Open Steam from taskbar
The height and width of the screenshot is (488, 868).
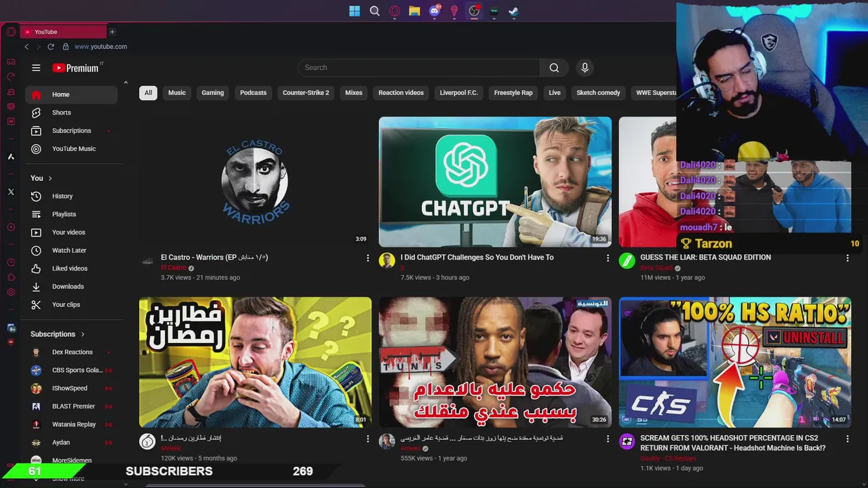[x=514, y=11]
